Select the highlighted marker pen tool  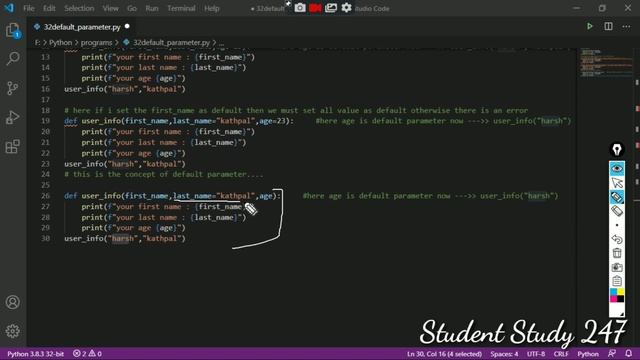(x=617, y=197)
